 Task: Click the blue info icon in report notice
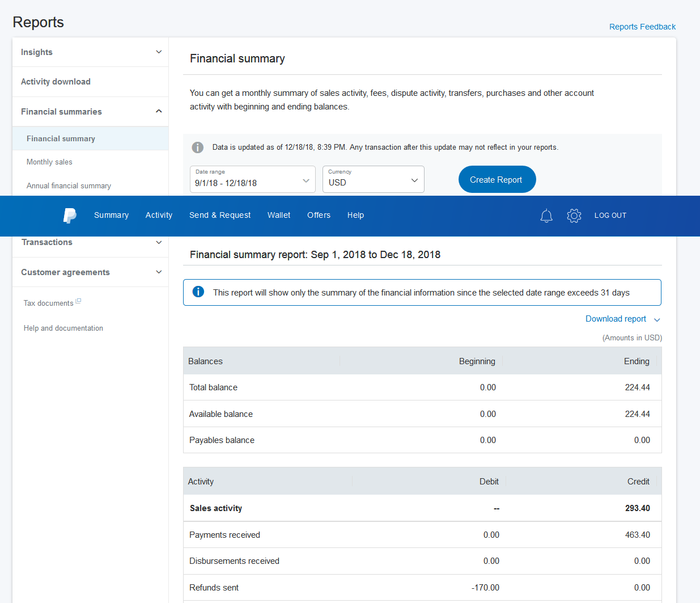(198, 292)
